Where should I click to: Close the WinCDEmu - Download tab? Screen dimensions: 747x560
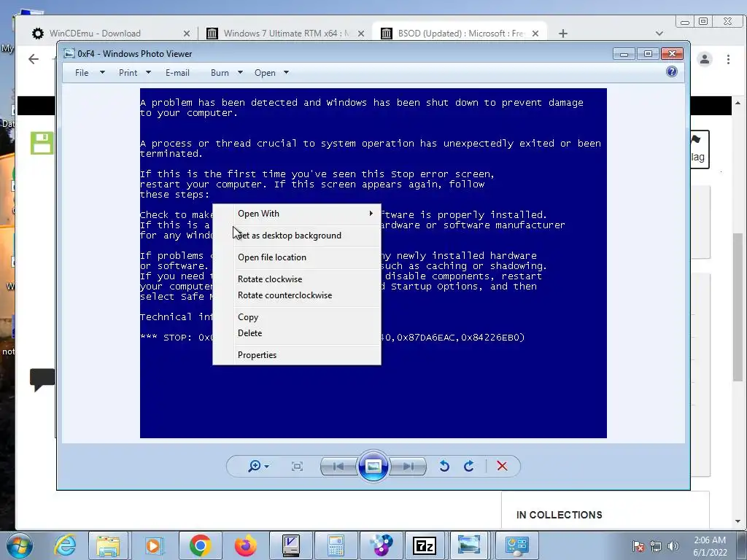[186, 34]
